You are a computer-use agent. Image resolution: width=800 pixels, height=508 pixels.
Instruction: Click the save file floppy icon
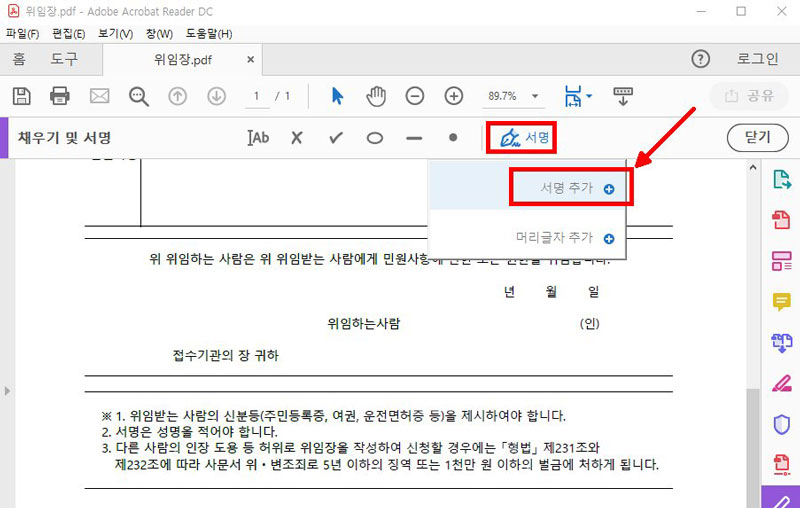(x=22, y=96)
